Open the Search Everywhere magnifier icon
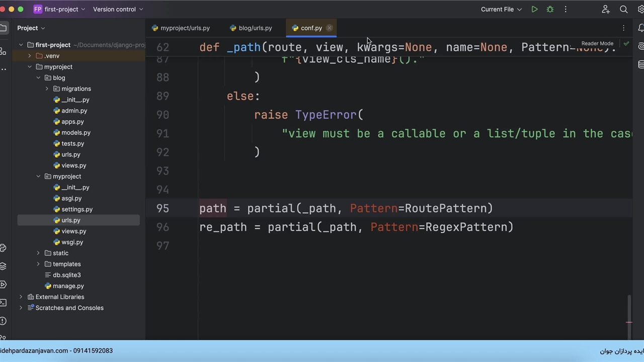 tap(623, 9)
